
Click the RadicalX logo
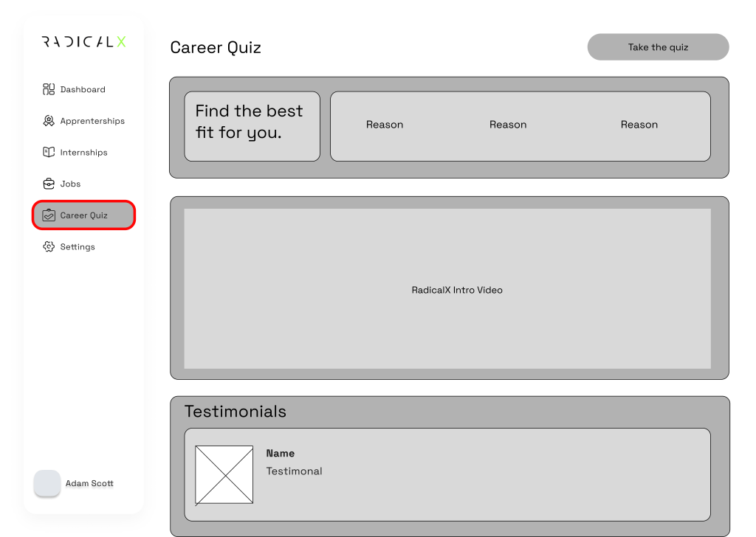click(83, 42)
